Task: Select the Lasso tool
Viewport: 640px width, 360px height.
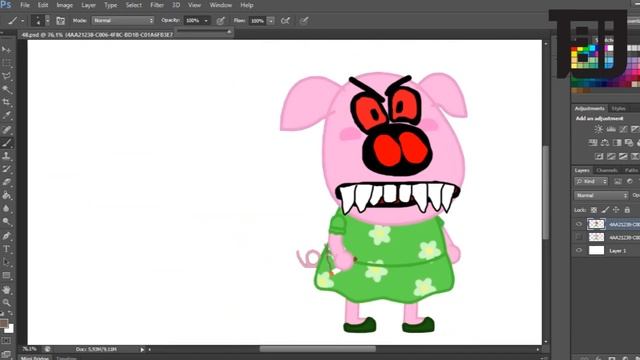Action: tap(7, 76)
